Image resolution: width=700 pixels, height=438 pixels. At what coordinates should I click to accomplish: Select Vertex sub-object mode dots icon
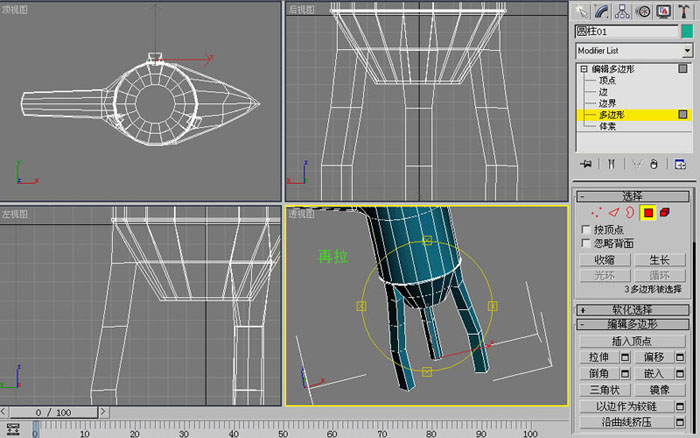pos(596,213)
